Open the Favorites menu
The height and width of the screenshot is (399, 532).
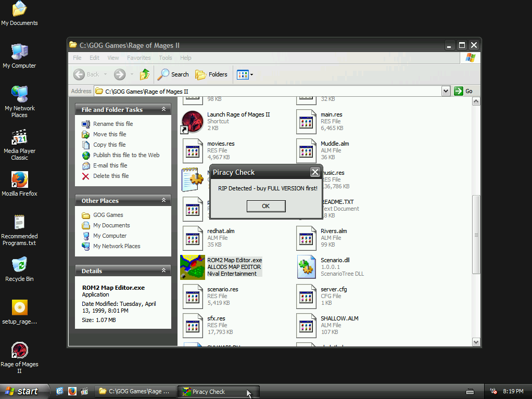tap(139, 58)
